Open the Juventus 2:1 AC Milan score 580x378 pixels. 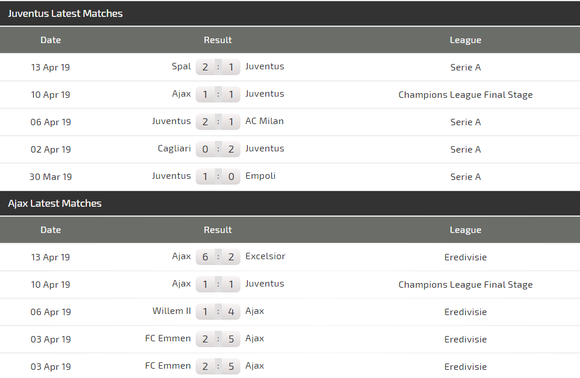click(x=218, y=122)
